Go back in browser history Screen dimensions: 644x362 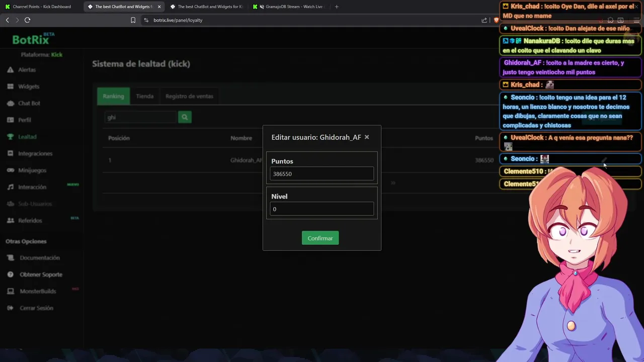tap(7, 20)
